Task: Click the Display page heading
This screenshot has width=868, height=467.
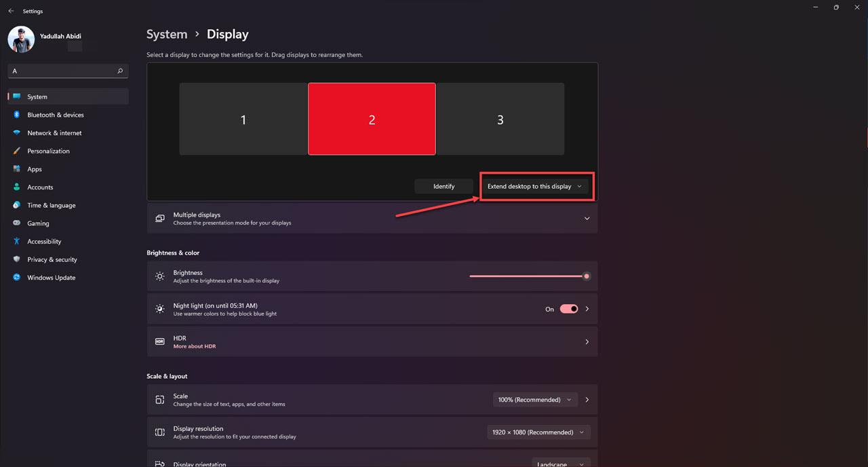Action: tap(228, 34)
